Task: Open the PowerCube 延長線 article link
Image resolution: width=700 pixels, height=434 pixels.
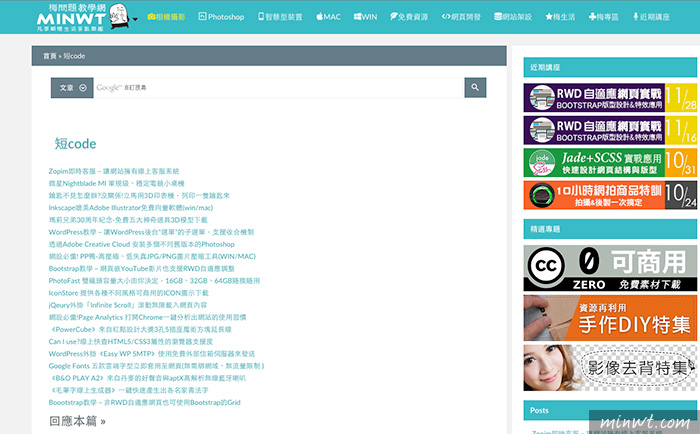Action: (x=140, y=330)
